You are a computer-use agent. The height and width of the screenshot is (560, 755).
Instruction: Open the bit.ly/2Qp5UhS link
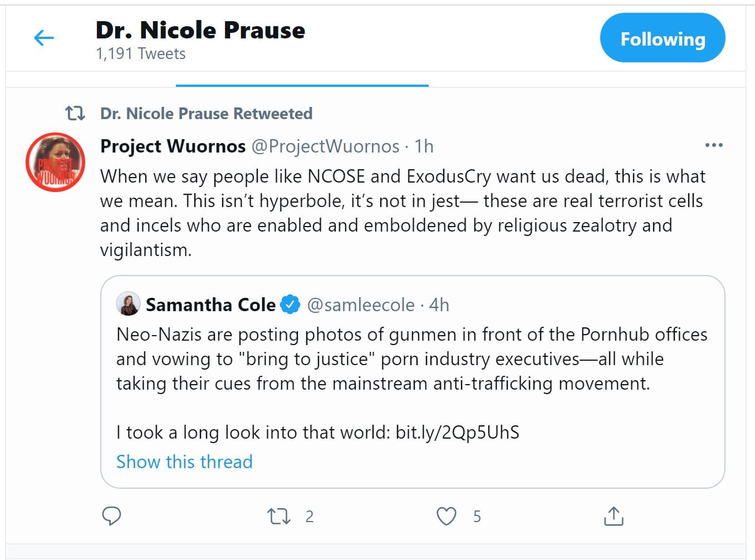[x=457, y=432]
